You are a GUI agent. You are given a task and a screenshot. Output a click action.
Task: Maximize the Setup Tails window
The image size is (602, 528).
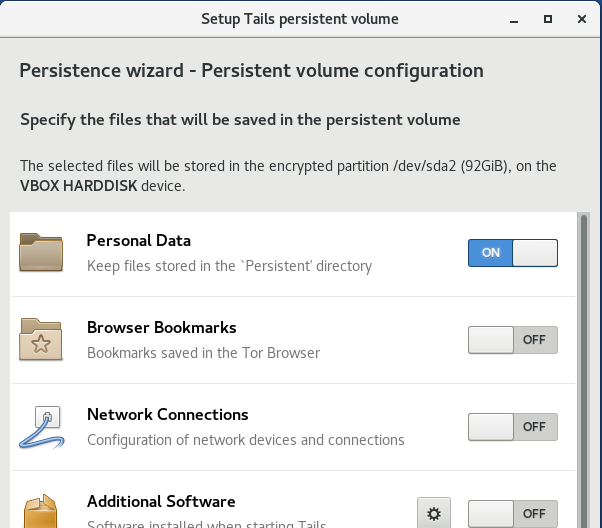point(548,18)
